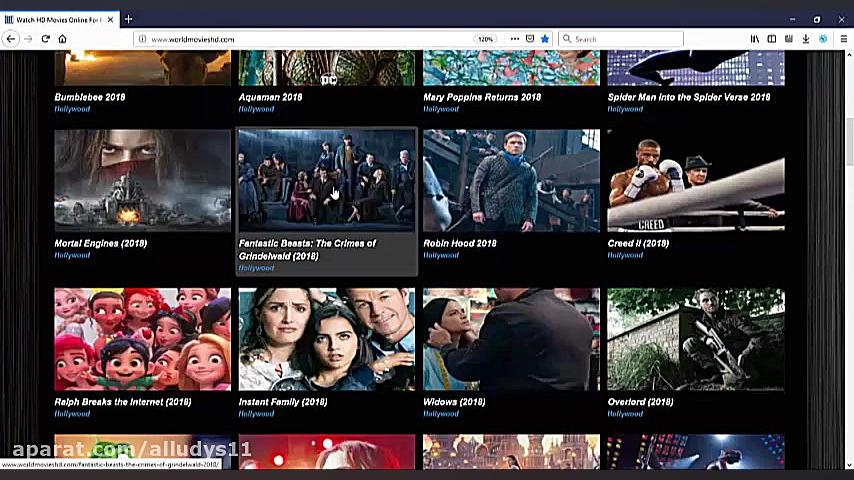This screenshot has width=854, height=480.
Task: Open the hamburger application menu
Action: (x=844, y=39)
